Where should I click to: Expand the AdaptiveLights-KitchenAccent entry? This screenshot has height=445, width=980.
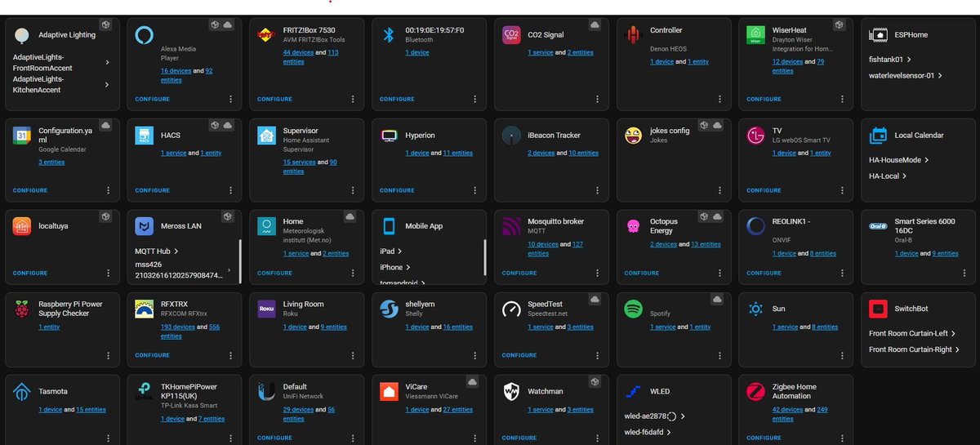pos(61,84)
